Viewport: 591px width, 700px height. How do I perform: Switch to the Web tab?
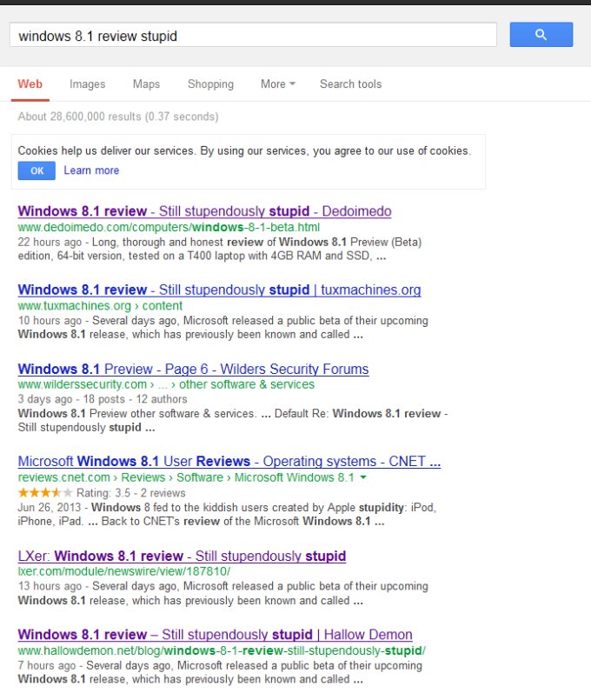(x=30, y=84)
